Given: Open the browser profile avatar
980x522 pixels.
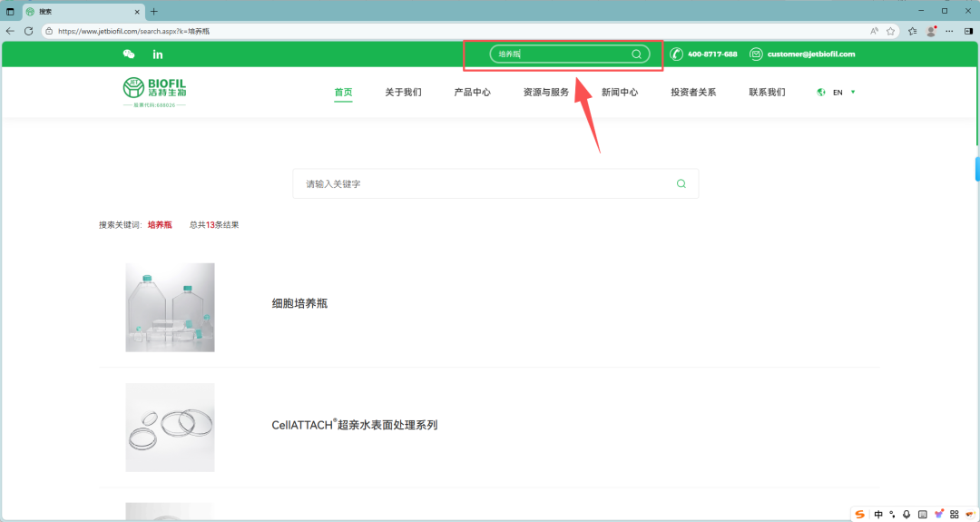Looking at the screenshot, I should [x=931, y=31].
